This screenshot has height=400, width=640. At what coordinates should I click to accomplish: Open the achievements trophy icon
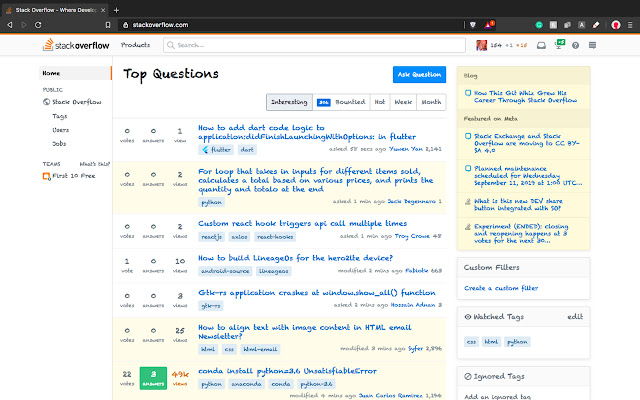click(560, 44)
